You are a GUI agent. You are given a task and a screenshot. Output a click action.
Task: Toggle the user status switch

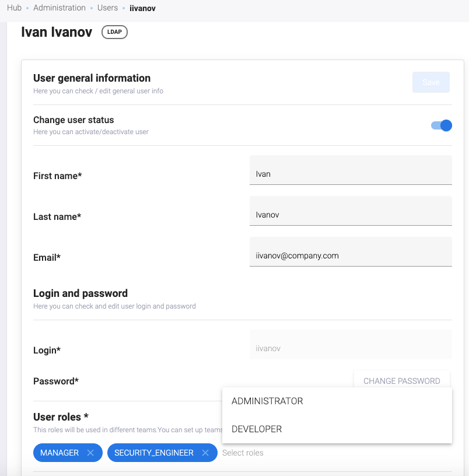442,125
